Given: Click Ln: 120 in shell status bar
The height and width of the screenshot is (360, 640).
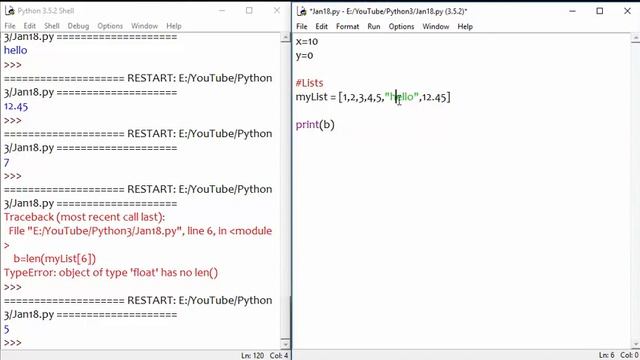Looking at the screenshot, I should tap(252, 356).
